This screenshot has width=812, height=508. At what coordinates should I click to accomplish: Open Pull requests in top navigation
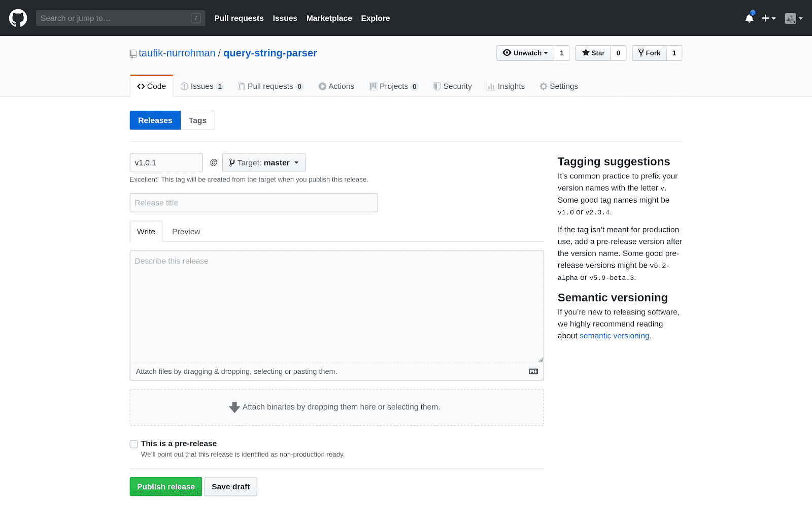pyautogui.click(x=239, y=18)
